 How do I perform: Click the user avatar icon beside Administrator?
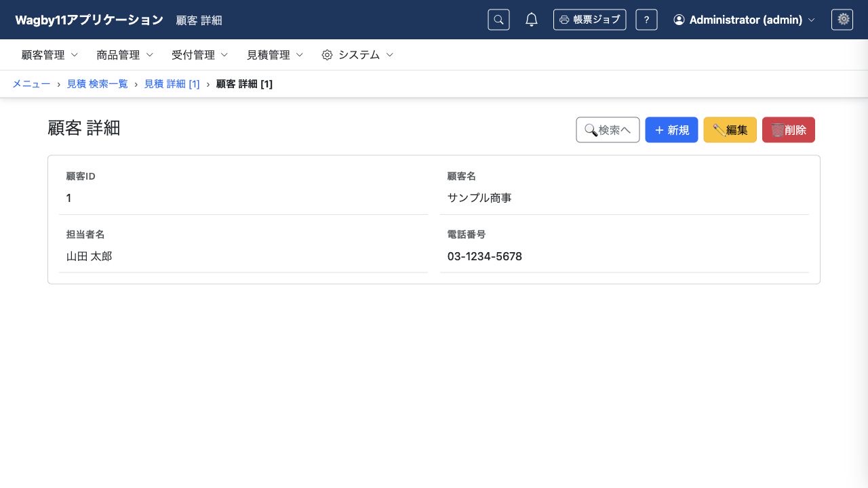point(679,20)
